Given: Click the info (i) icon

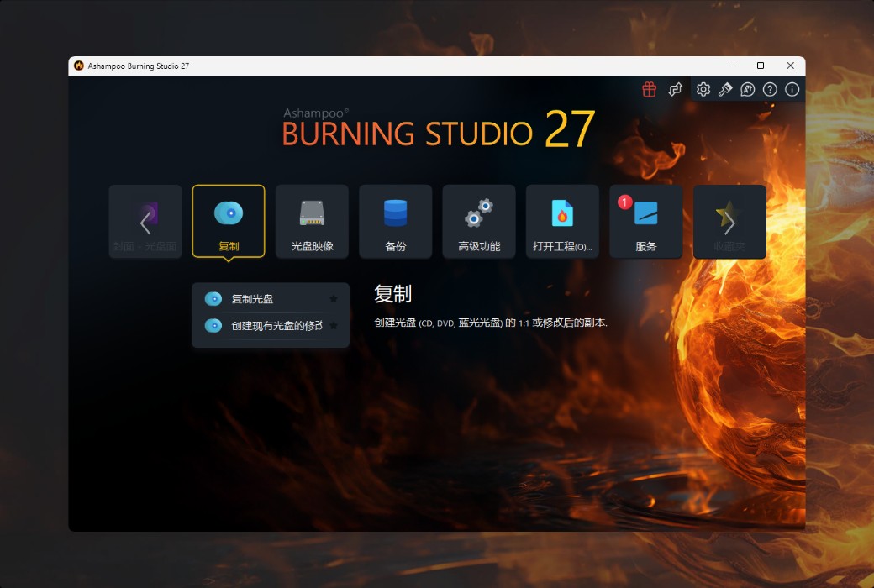Looking at the screenshot, I should [791, 89].
